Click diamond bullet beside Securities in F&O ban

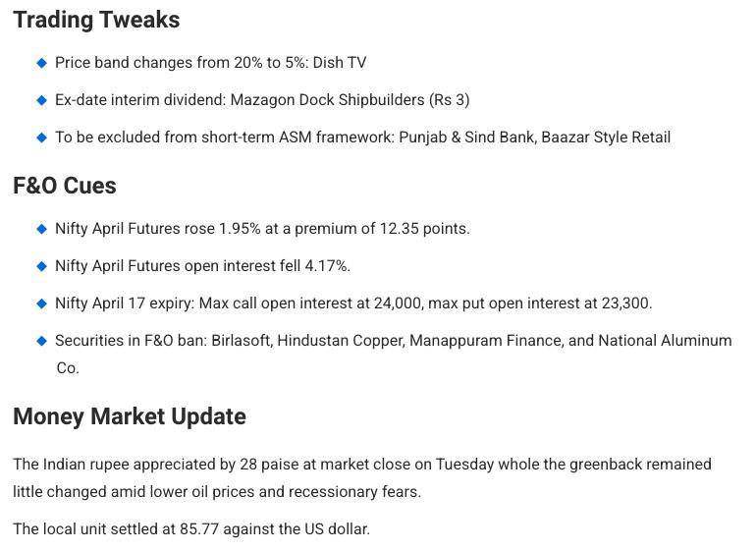click(42, 341)
